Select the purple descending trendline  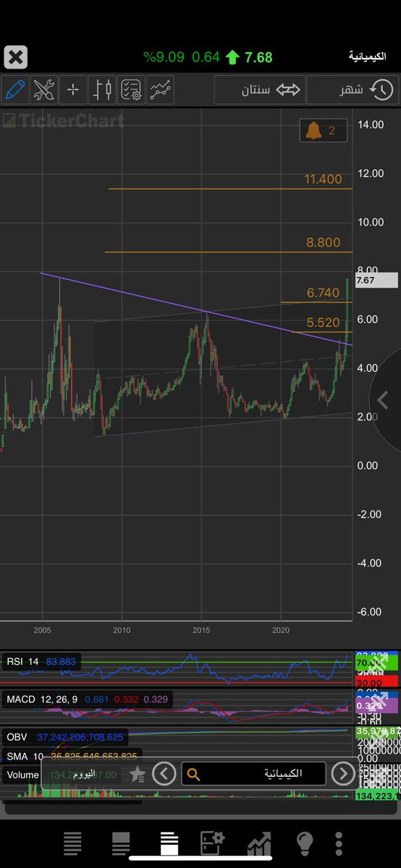[195, 309]
